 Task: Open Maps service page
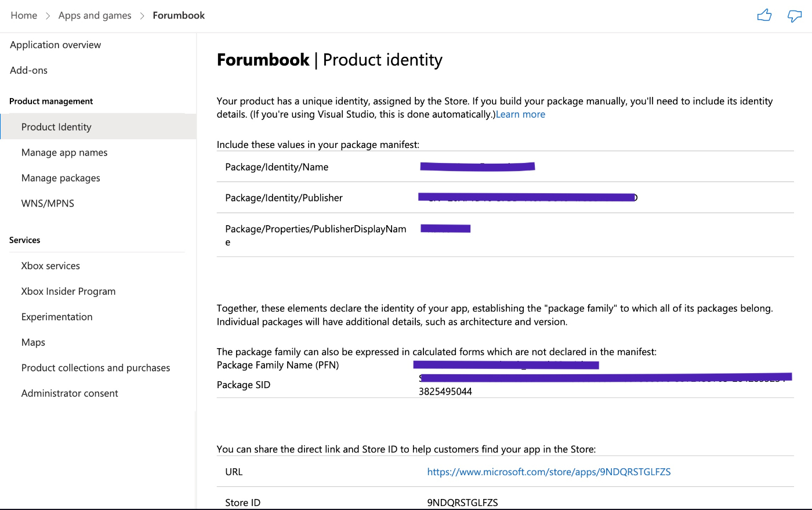[x=33, y=342]
